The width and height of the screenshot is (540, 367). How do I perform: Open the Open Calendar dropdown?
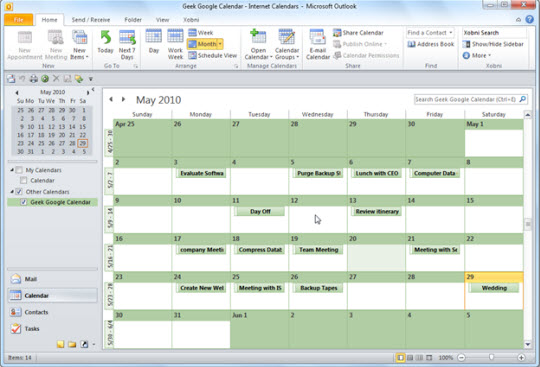pos(258,54)
